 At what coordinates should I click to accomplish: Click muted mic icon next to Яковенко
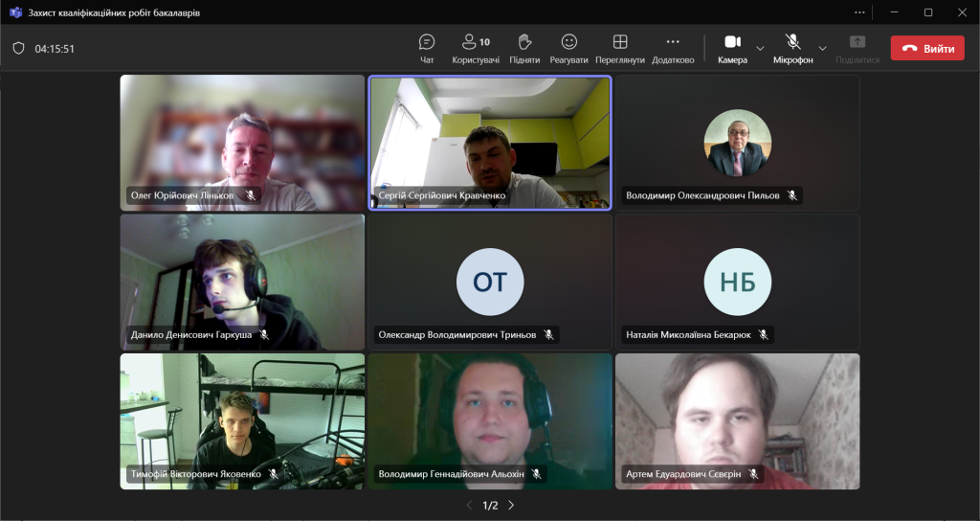pyautogui.click(x=273, y=473)
